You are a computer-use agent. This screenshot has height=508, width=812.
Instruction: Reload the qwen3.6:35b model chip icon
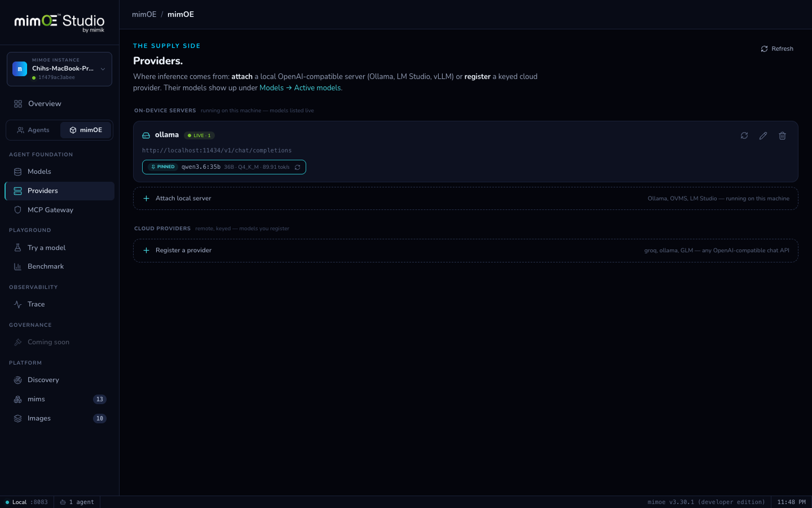pos(297,167)
